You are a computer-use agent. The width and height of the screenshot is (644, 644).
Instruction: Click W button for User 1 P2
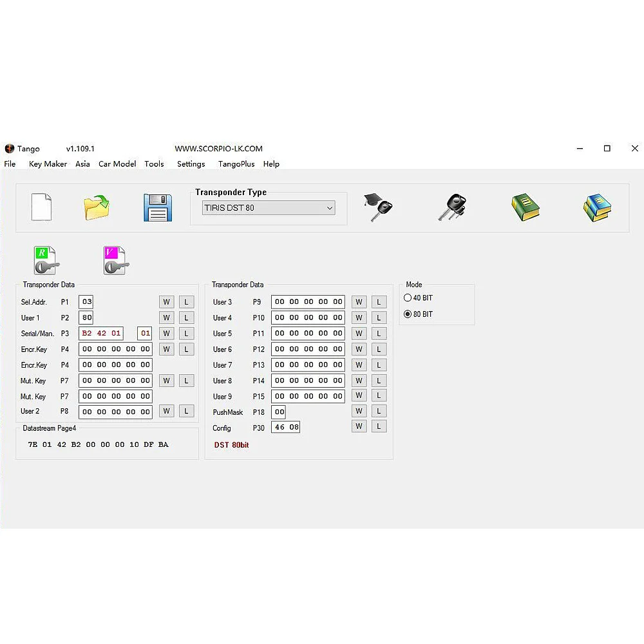click(x=166, y=317)
